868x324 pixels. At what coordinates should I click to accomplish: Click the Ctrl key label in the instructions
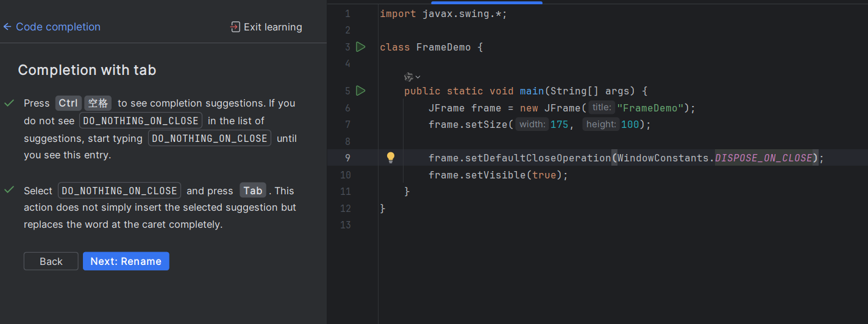click(68, 103)
